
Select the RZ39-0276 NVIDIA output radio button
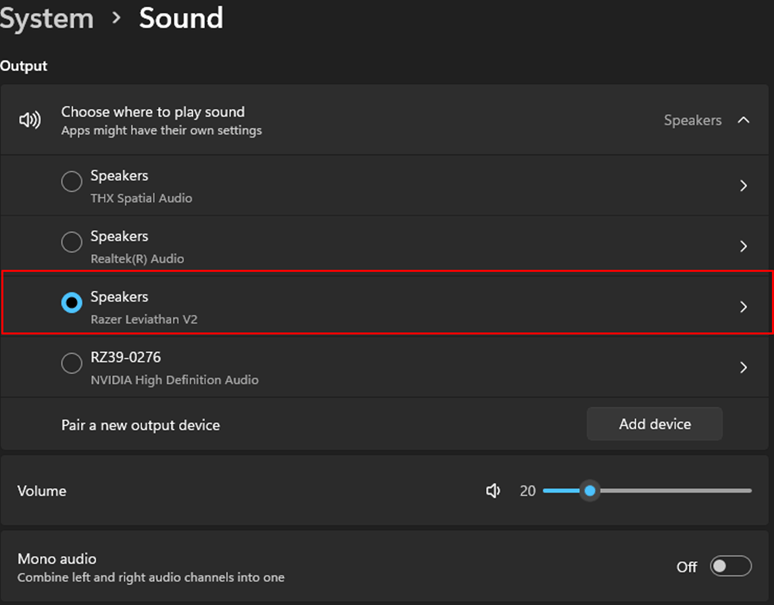point(72,364)
